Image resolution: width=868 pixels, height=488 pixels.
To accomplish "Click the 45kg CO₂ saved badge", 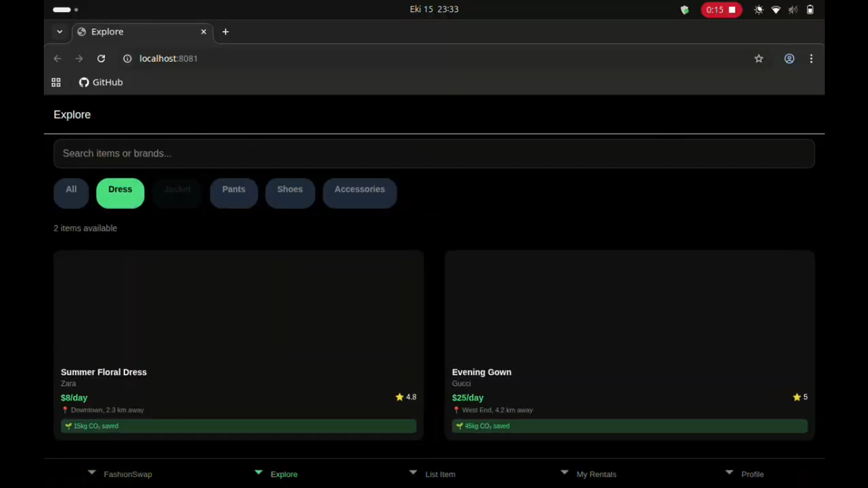I will click(630, 426).
